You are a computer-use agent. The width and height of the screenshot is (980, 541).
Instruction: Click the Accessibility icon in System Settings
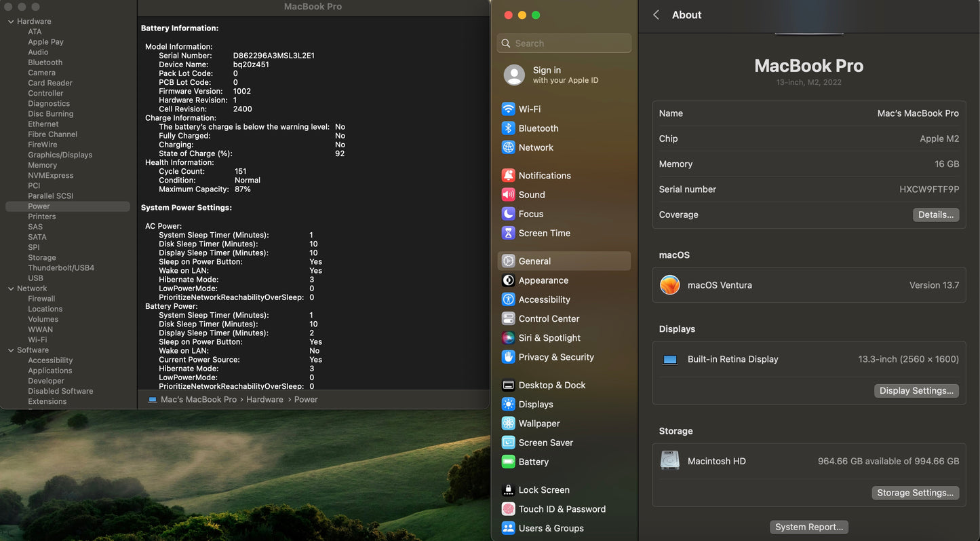coord(508,299)
